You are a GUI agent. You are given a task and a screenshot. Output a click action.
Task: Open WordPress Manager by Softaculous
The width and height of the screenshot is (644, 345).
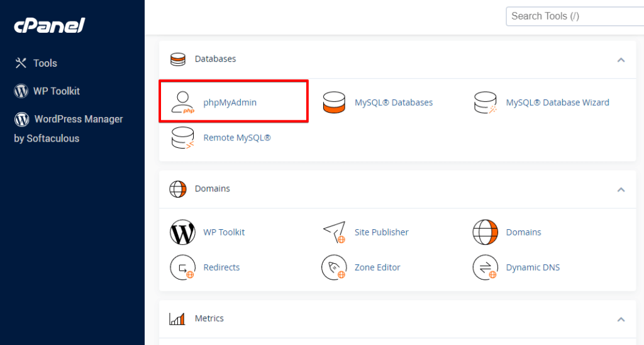point(68,128)
